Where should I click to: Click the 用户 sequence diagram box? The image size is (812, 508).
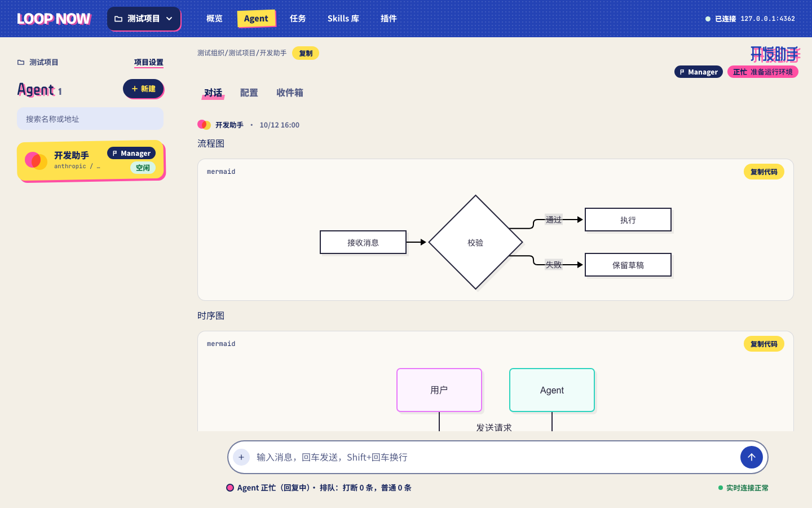pyautogui.click(x=439, y=390)
